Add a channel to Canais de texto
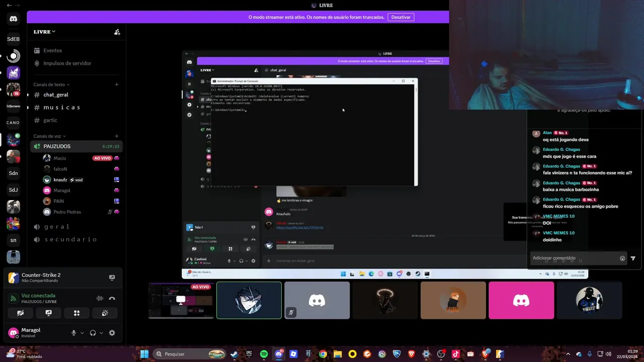The width and height of the screenshot is (644, 362). [x=117, y=84]
